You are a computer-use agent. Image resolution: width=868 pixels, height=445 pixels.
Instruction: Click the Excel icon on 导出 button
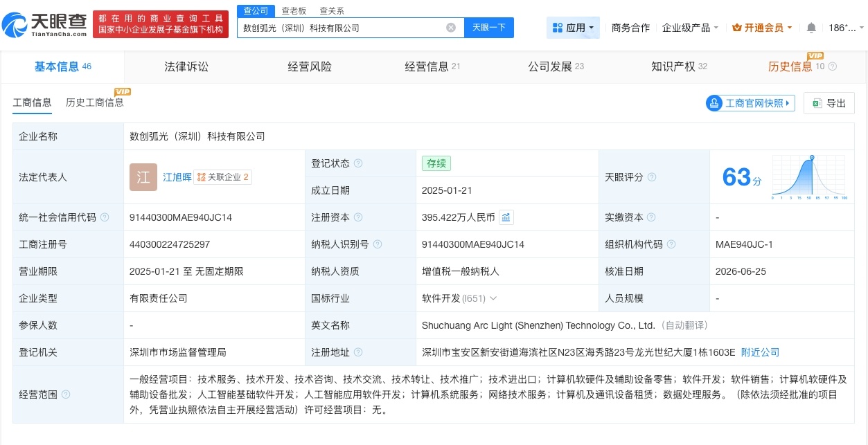(817, 103)
